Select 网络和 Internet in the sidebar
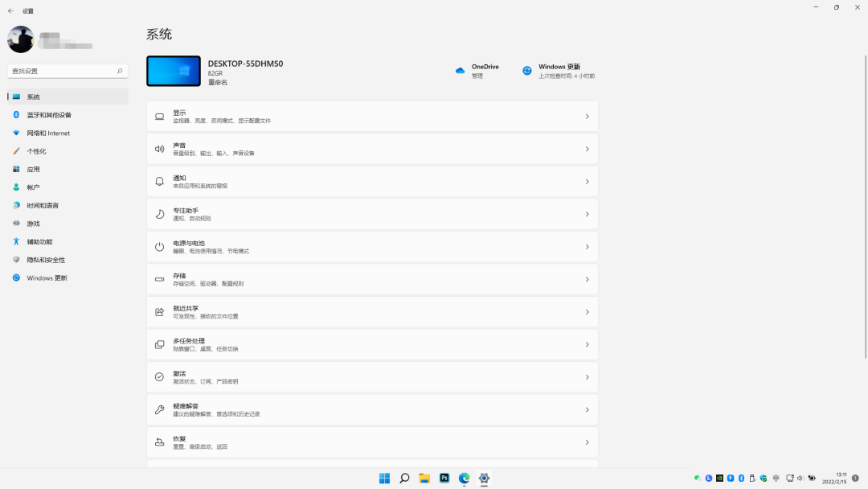Screen dimensions: 868x489 (68, 133)
